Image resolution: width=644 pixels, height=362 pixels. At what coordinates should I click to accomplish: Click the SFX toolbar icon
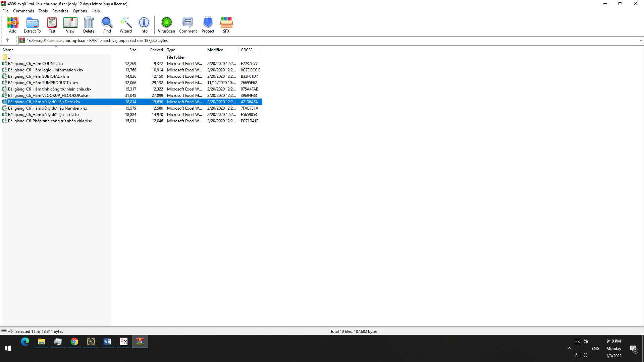226,25
